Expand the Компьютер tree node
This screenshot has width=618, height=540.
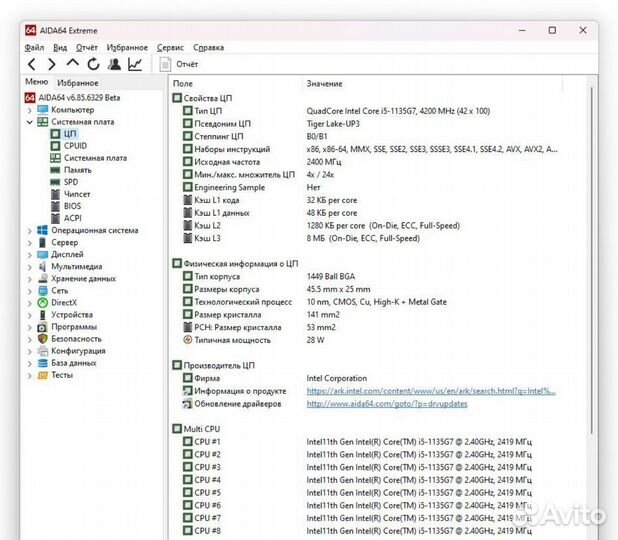point(29,110)
